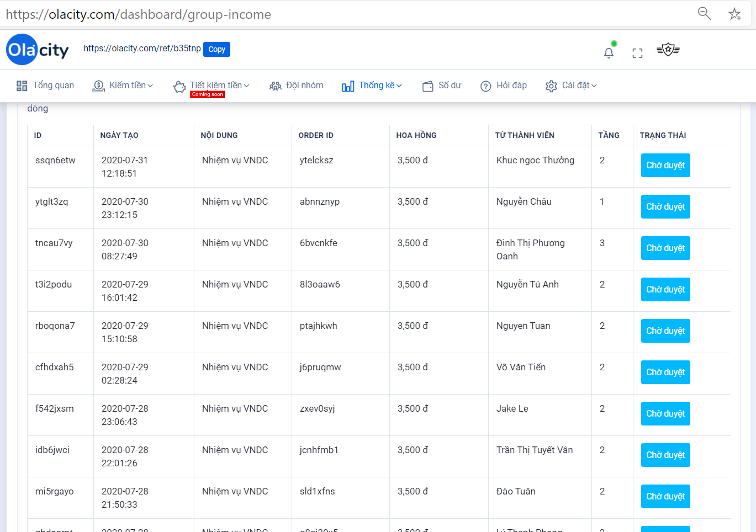
Task: Select member name Đinh Thị Phương Oanh
Action: (x=530, y=249)
